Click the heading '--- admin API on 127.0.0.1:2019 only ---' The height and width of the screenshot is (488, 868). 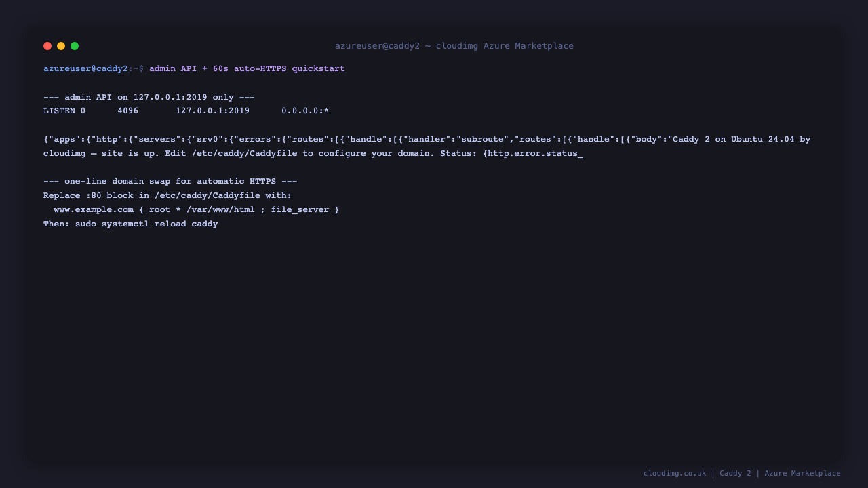[x=149, y=97]
